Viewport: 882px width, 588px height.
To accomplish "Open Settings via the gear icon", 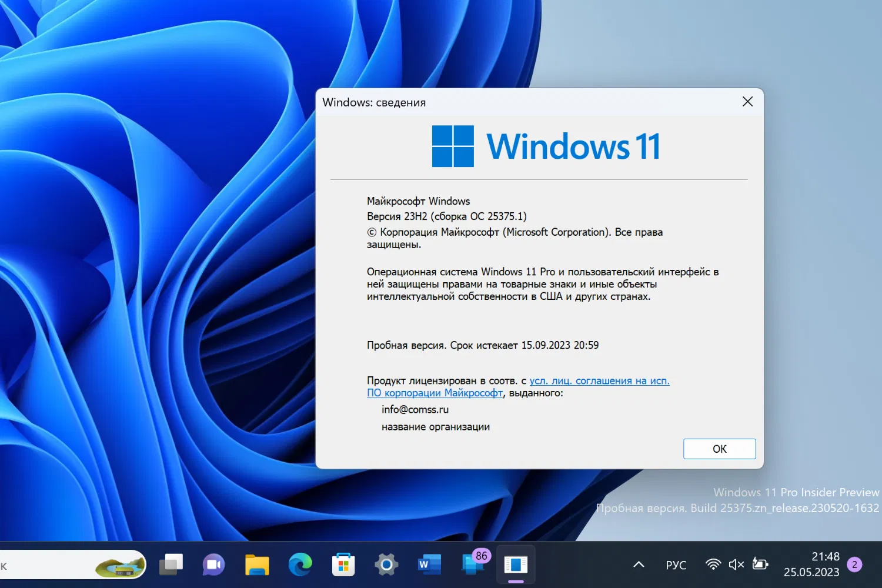I will 386,564.
